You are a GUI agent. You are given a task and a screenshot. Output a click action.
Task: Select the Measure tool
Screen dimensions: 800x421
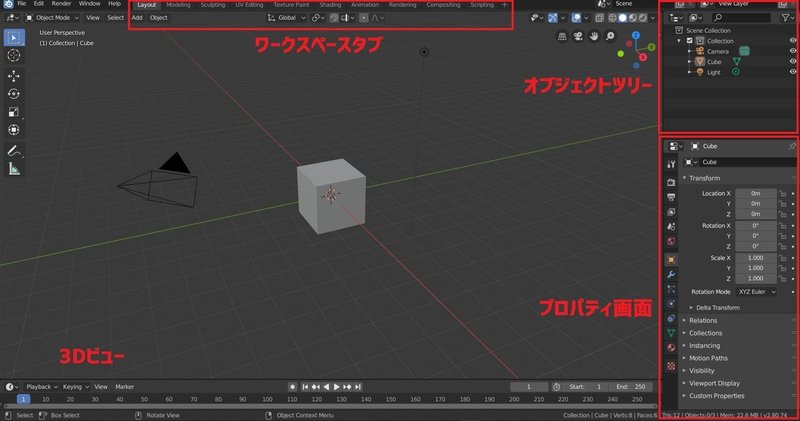coord(14,169)
